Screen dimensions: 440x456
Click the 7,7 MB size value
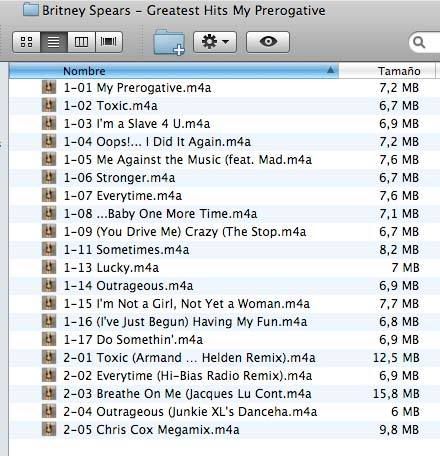[399, 304]
